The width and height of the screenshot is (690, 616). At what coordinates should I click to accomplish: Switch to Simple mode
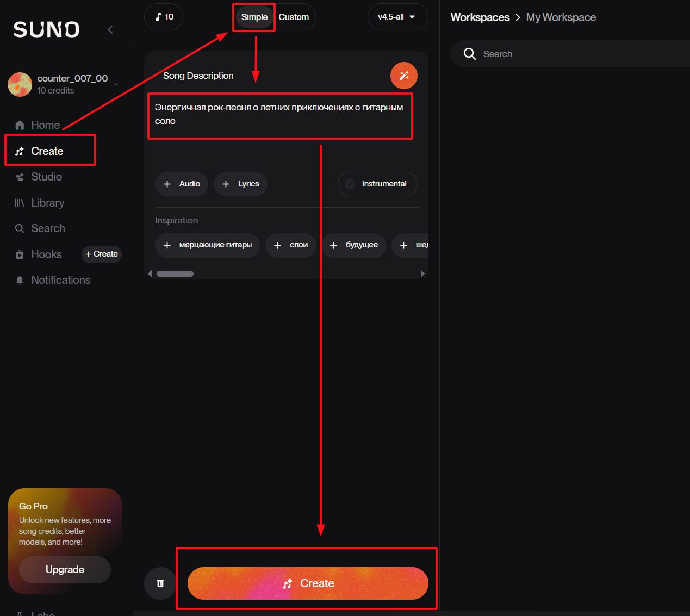coord(254,17)
